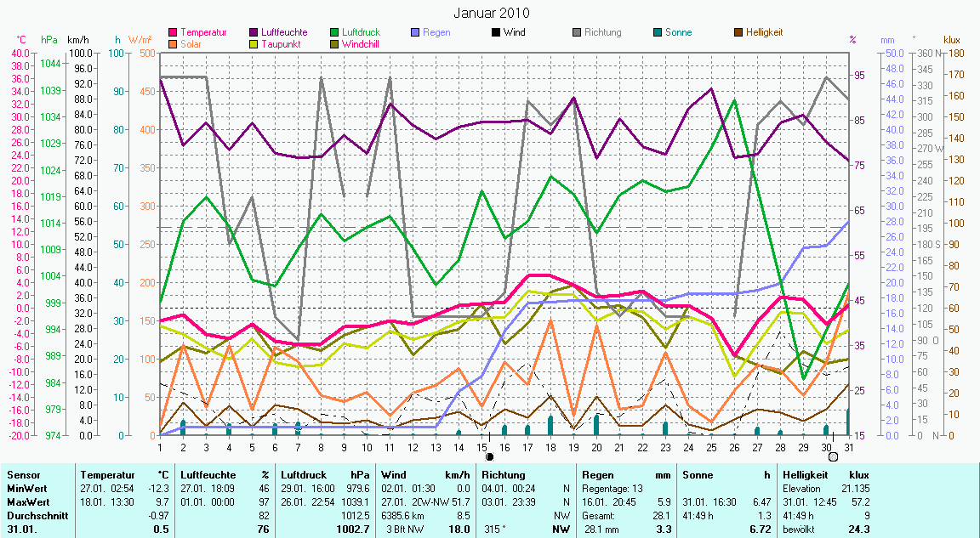
Task: Select the Regen legend label
Action: (x=436, y=33)
